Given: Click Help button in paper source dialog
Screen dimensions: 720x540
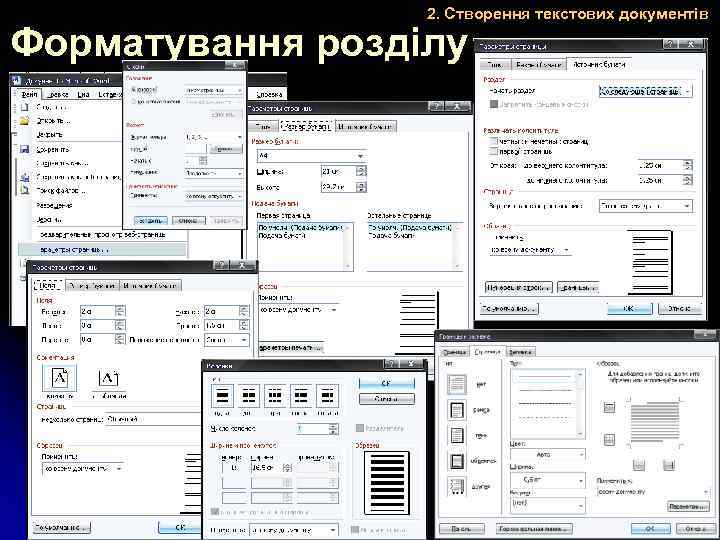Looking at the screenshot, I should [x=670, y=45].
